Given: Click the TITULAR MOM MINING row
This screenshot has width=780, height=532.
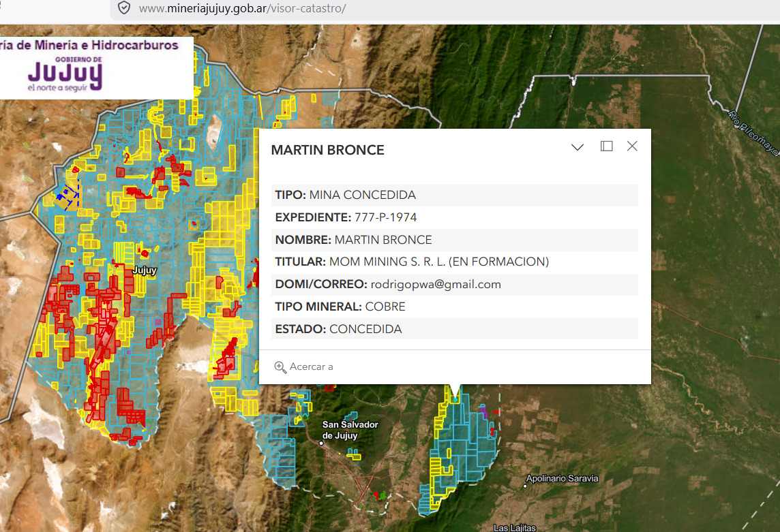Looking at the screenshot, I should click(x=454, y=262).
